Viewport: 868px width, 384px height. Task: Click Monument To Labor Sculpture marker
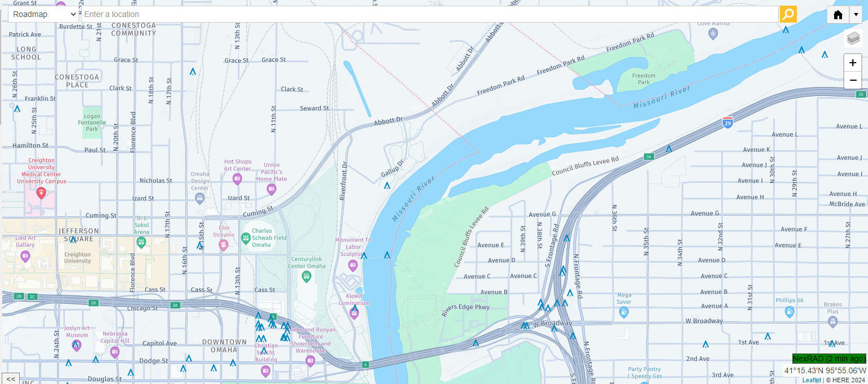coord(353,265)
